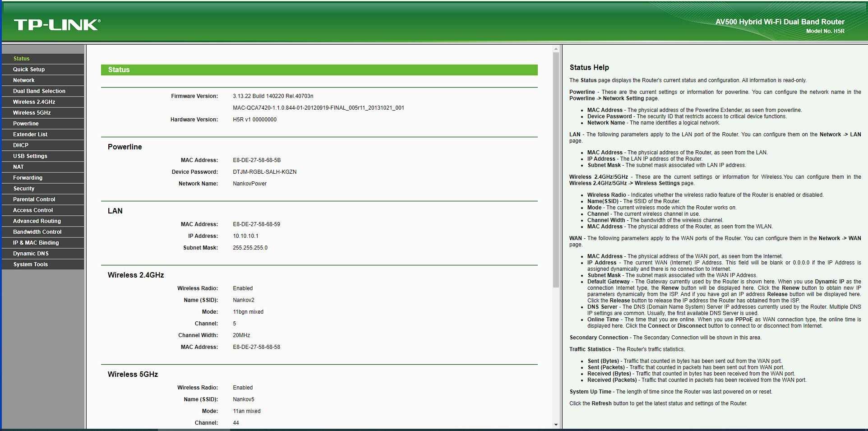Open Advanced Routing settings

(43, 221)
